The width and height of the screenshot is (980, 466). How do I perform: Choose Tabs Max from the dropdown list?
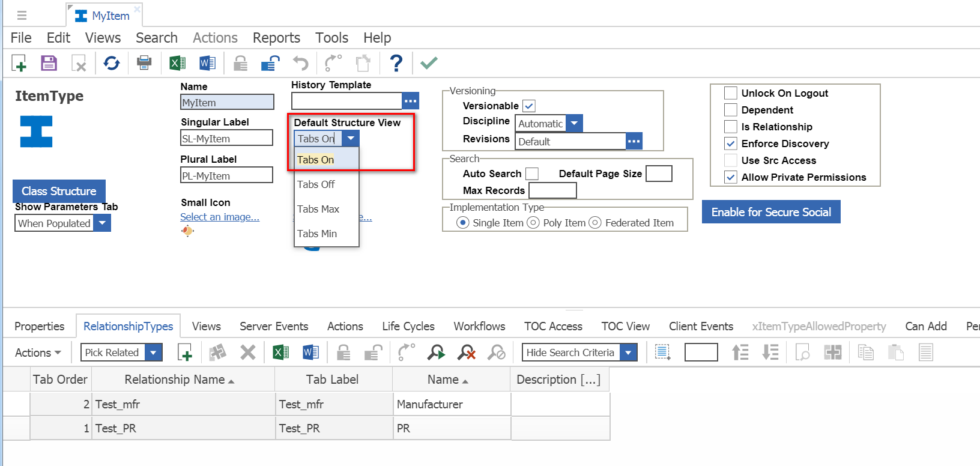coord(326,209)
